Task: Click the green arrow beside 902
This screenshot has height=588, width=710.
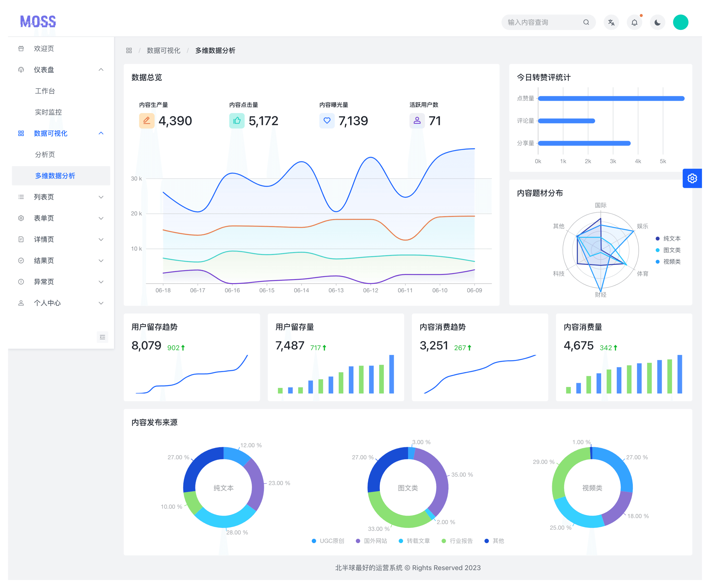Action: click(x=183, y=348)
